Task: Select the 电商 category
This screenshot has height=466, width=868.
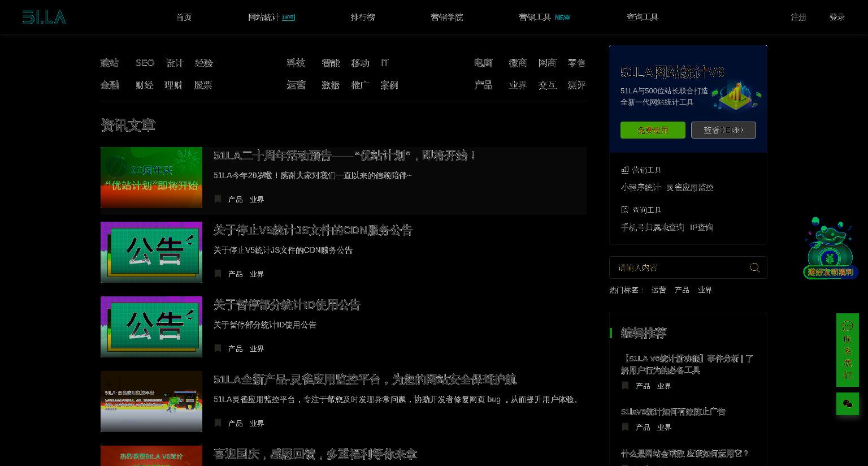Action: pos(484,63)
